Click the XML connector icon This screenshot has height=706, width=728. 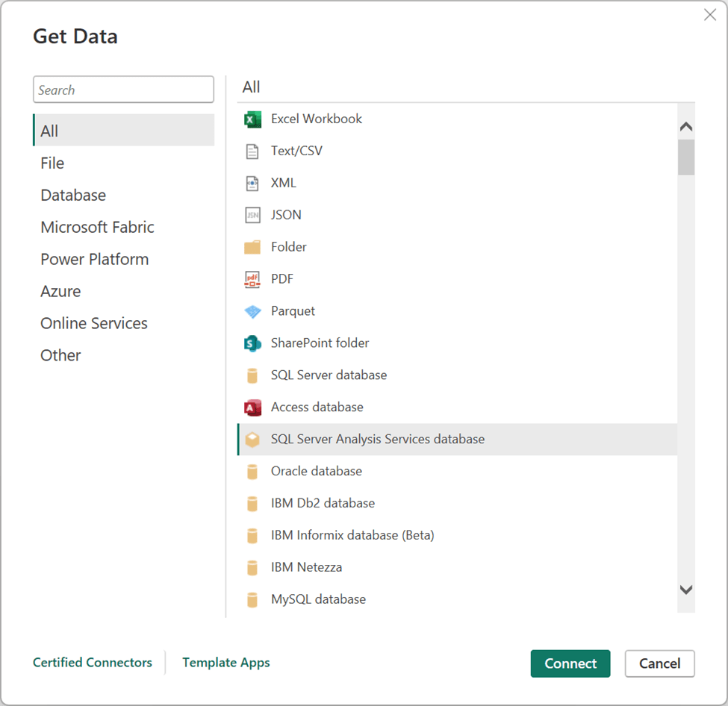(252, 183)
